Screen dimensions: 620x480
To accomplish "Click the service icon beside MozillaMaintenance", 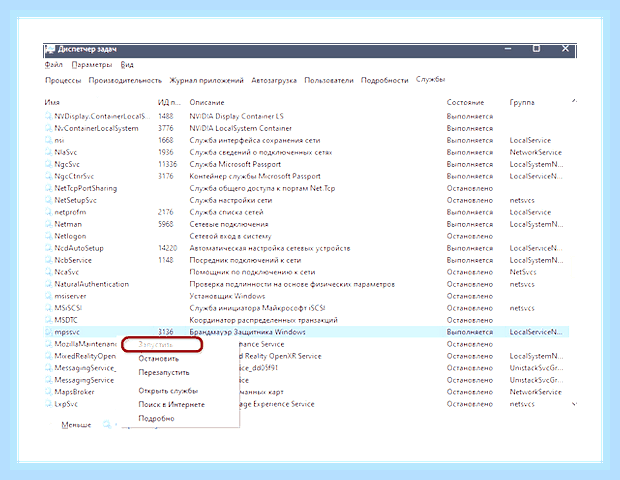I will click(x=48, y=344).
